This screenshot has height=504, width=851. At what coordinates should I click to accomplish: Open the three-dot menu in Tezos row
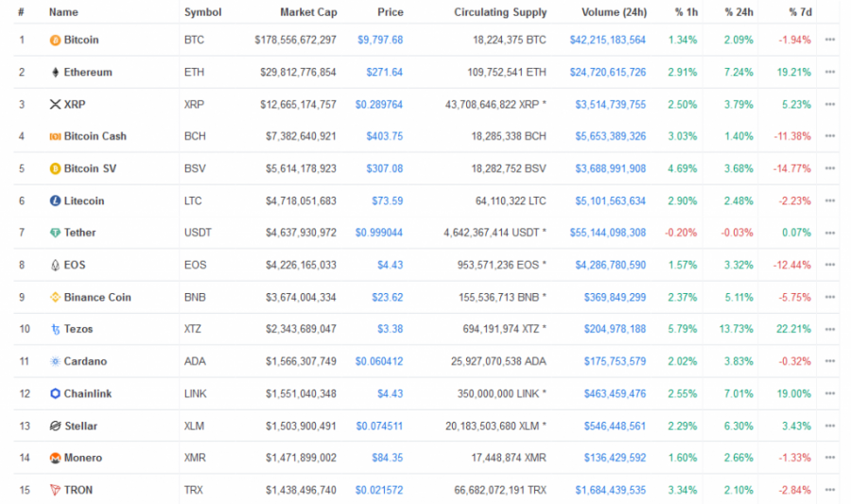pyautogui.click(x=830, y=329)
